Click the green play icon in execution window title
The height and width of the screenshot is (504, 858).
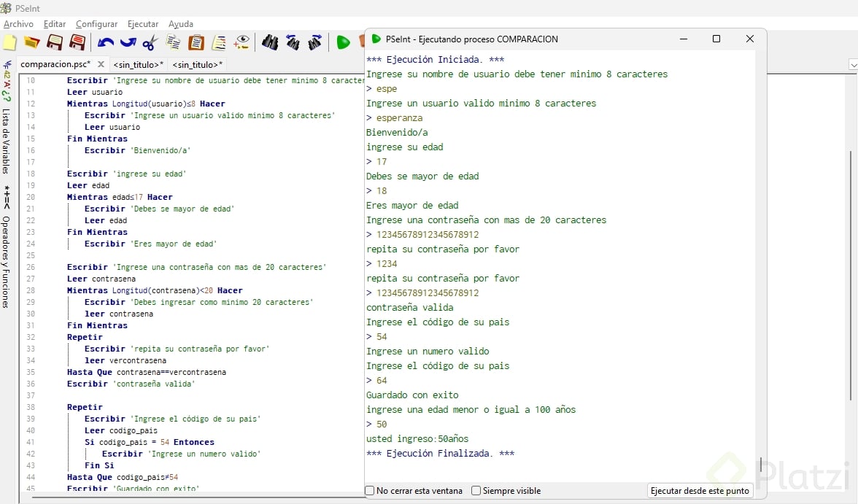pyautogui.click(x=376, y=39)
